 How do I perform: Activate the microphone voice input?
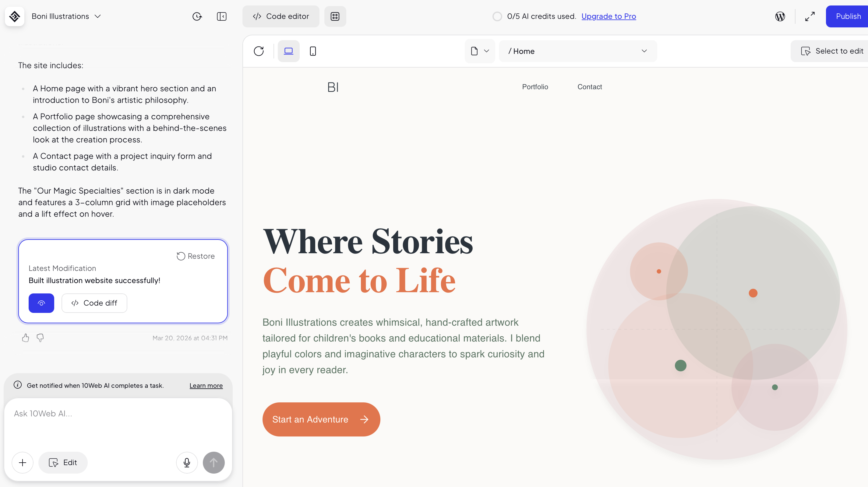coord(187,462)
